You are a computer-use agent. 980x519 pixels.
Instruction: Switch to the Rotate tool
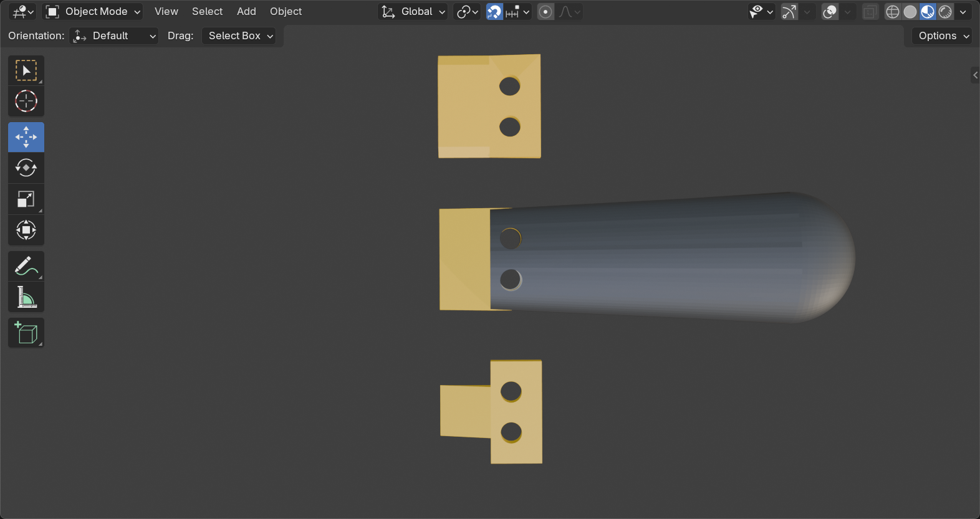click(26, 168)
